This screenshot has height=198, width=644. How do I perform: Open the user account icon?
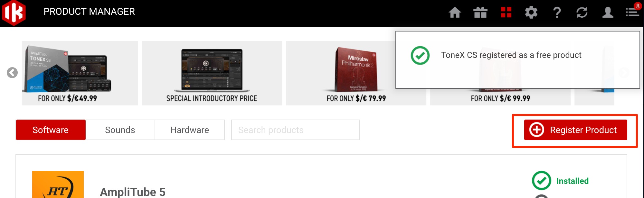coord(608,13)
